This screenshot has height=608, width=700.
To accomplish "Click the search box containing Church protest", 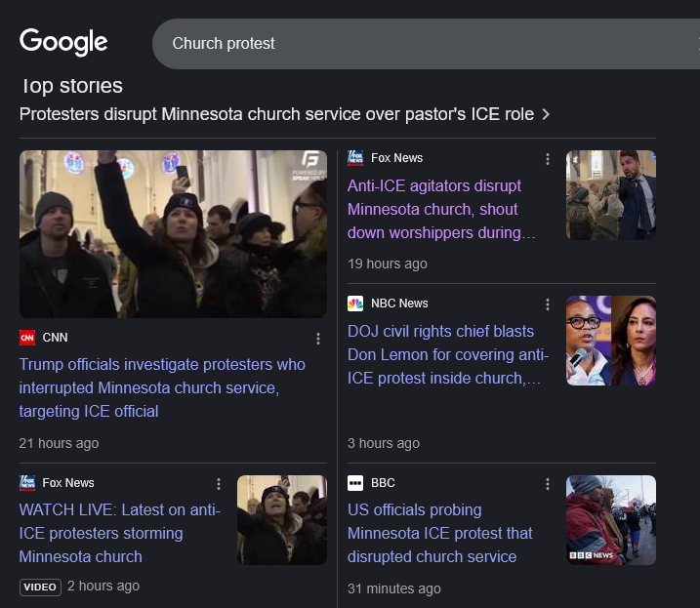I will pos(420,44).
